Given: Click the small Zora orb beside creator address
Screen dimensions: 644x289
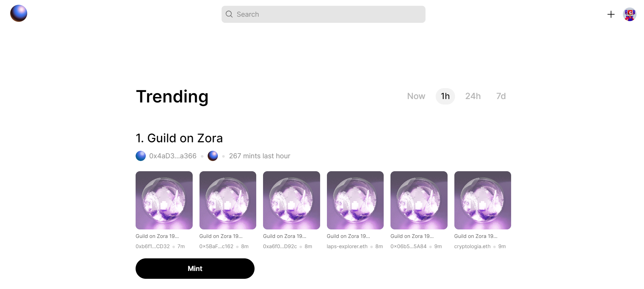Looking at the screenshot, I should (213, 156).
